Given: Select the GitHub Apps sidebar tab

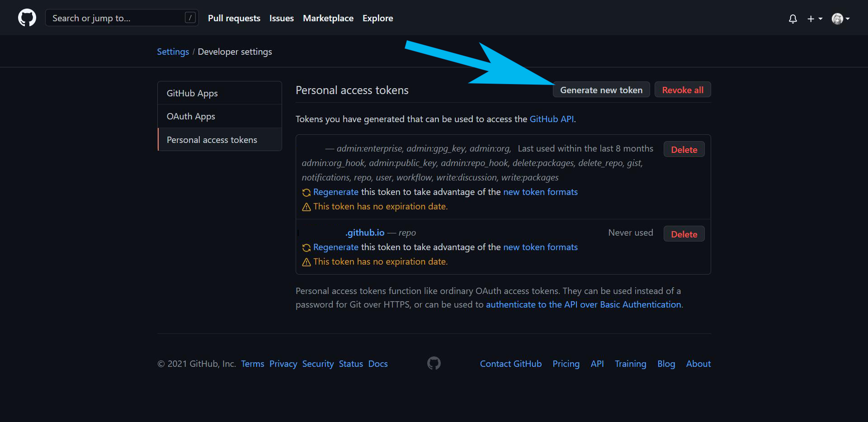Looking at the screenshot, I should coord(192,93).
